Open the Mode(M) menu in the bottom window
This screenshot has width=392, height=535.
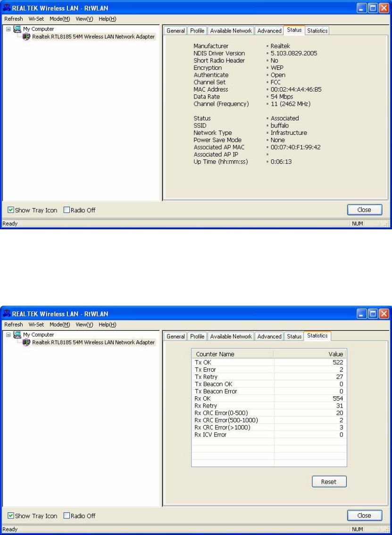coord(60,325)
